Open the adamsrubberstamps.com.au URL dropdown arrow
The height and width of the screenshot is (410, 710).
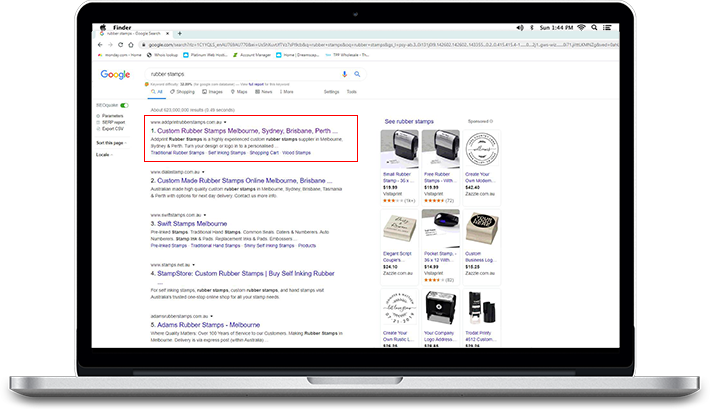pos(211,316)
